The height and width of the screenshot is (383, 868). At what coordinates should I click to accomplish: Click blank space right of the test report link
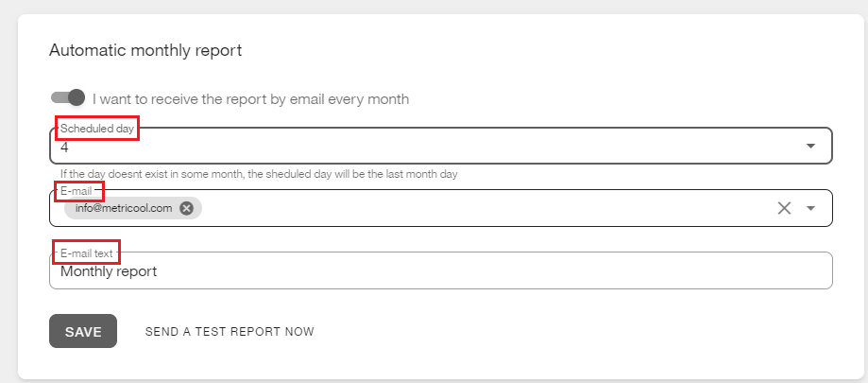(x=567, y=332)
